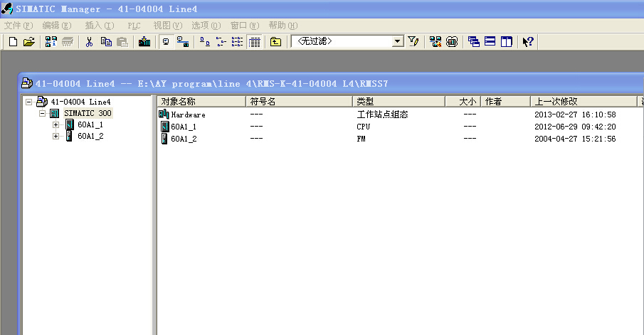This screenshot has height=335, width=644.
Task: Select SIMATIC 300 in the tree
Action: pos(88,113)
